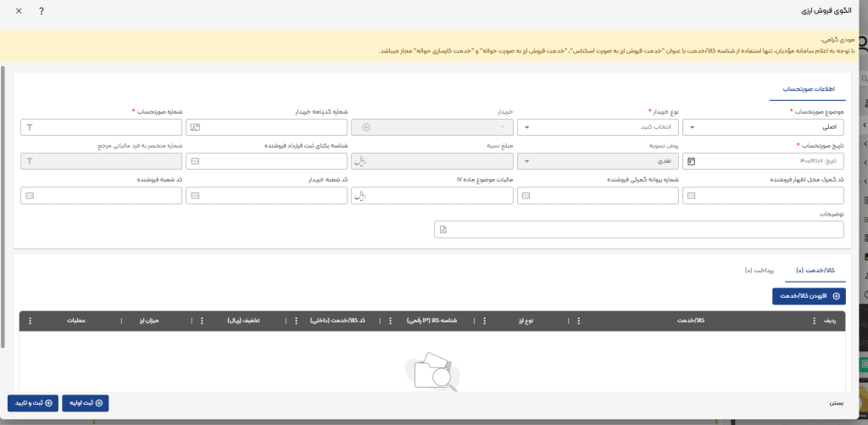The image size is (868, 425).
Task: Open the نوع خریدار dropdown
Action: [x=599, y=127]
